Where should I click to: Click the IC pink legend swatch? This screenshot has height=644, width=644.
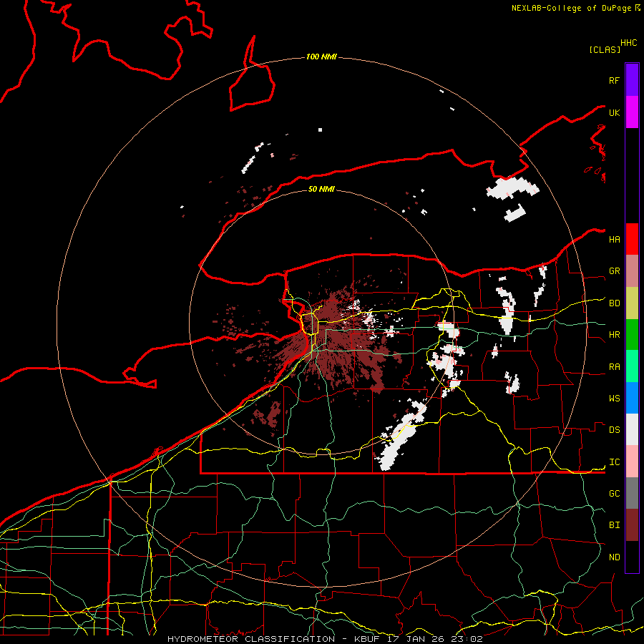tap(632, 462)
